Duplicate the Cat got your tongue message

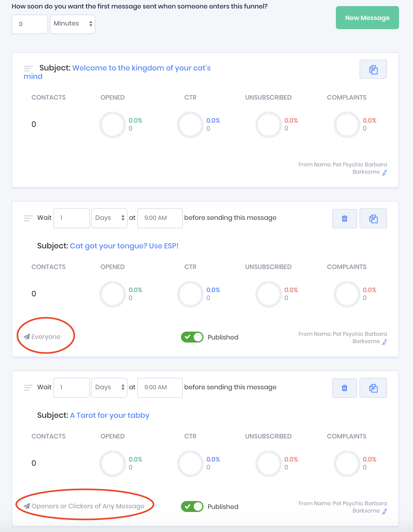373,218
